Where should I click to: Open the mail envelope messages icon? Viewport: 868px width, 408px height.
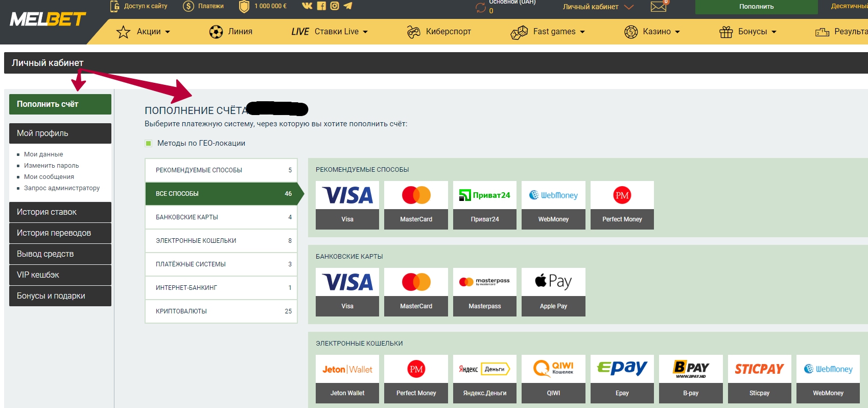click(x=659, y=7)
